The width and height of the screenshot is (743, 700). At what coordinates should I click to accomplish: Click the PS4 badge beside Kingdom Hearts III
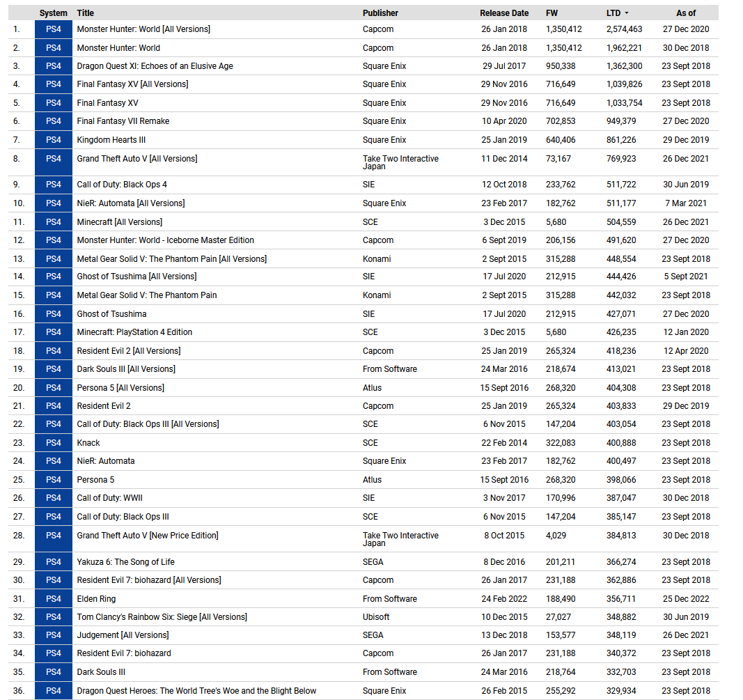coord(54,140)
